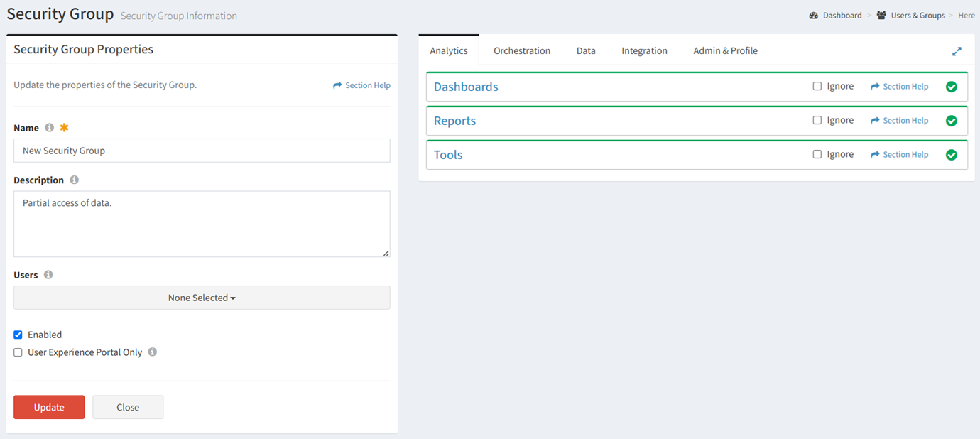Screen dimensions: 980x439
Task: Check Ignore for Reports
Action: click(x=817, y=120)
